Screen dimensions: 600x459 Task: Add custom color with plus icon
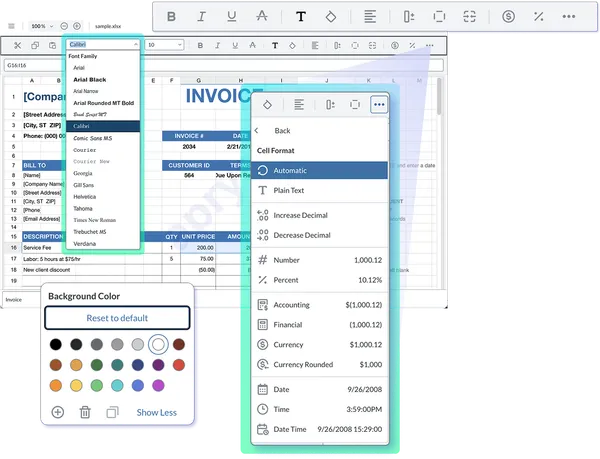[x=58, y=412]
